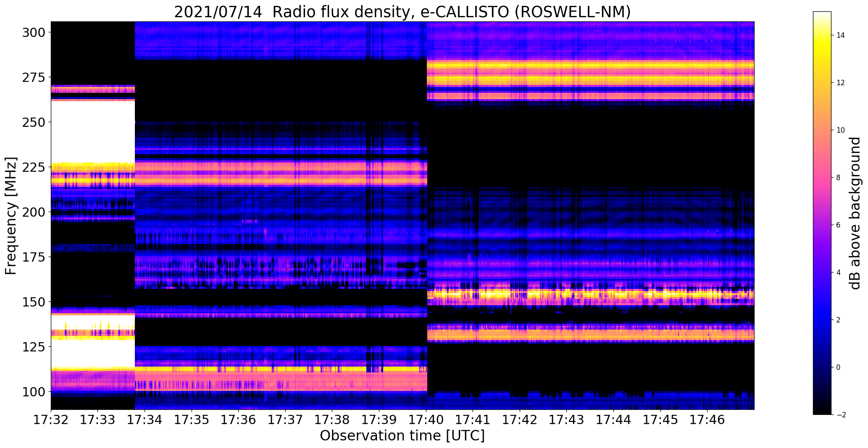Click the 17:32 time tick label
The width and height of the screenshot is (868, 448).
click(x=51, y=419)
